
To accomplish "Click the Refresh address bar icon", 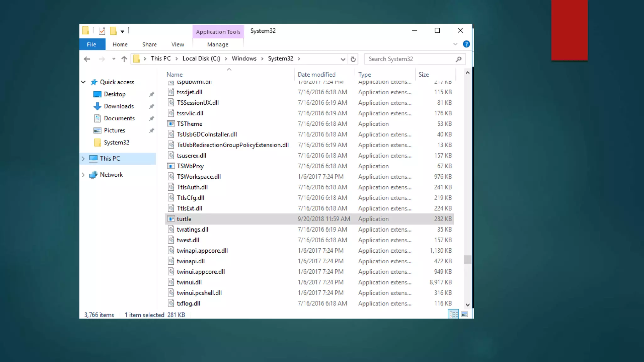I will (353, 59).
